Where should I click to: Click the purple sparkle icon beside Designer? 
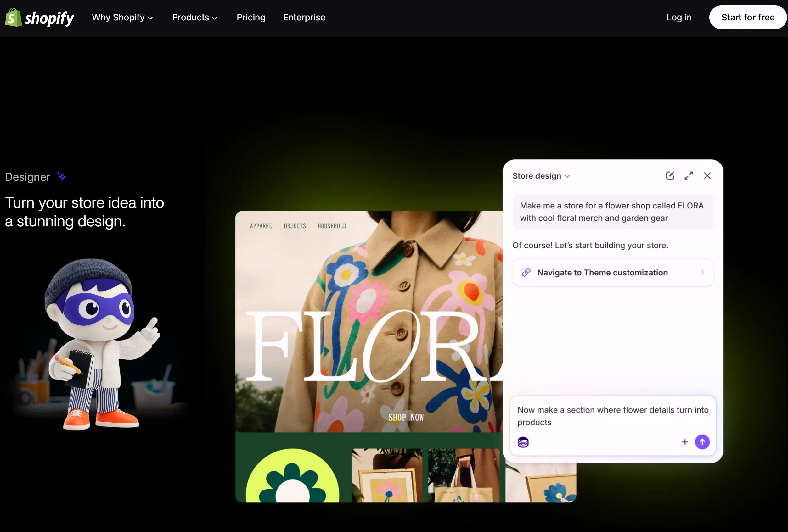coord(61,176)
